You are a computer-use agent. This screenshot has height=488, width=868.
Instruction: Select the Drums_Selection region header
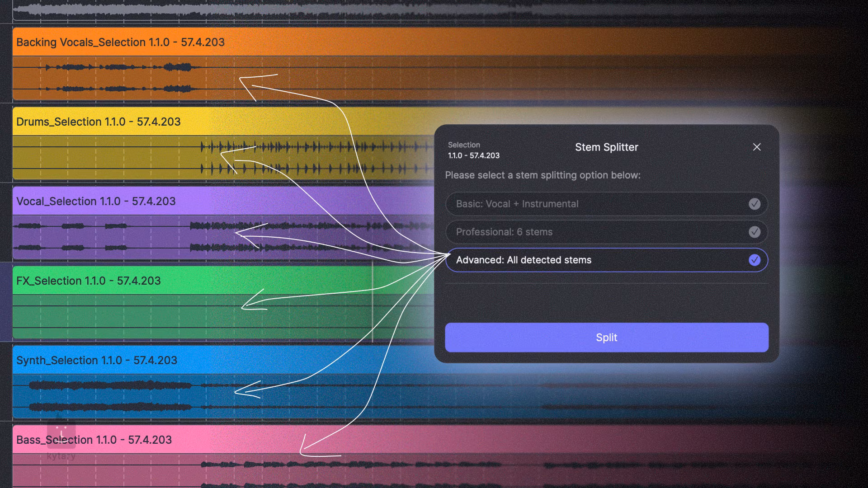98,122
